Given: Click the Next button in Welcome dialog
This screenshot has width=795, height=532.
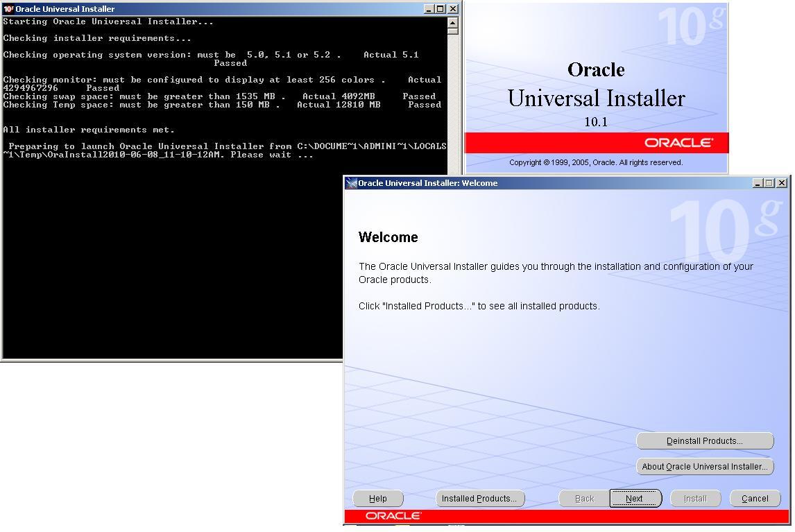Looking at the screenshot, I should point(635,499).
